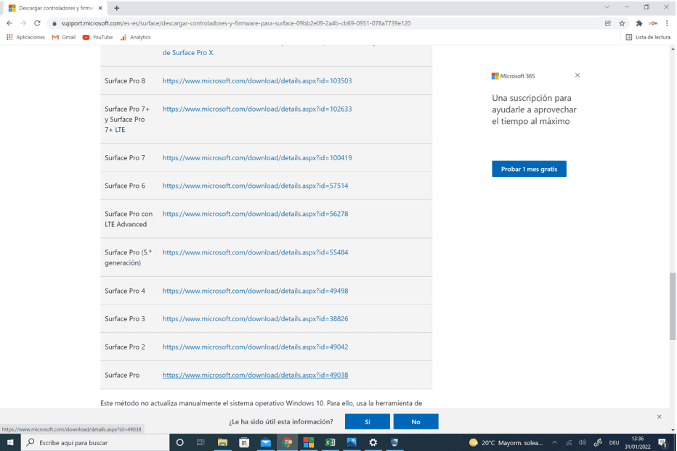Bookmark this page with the star icon
The width and height of the screenshot is (677, 451).
[x=622, y=22]
